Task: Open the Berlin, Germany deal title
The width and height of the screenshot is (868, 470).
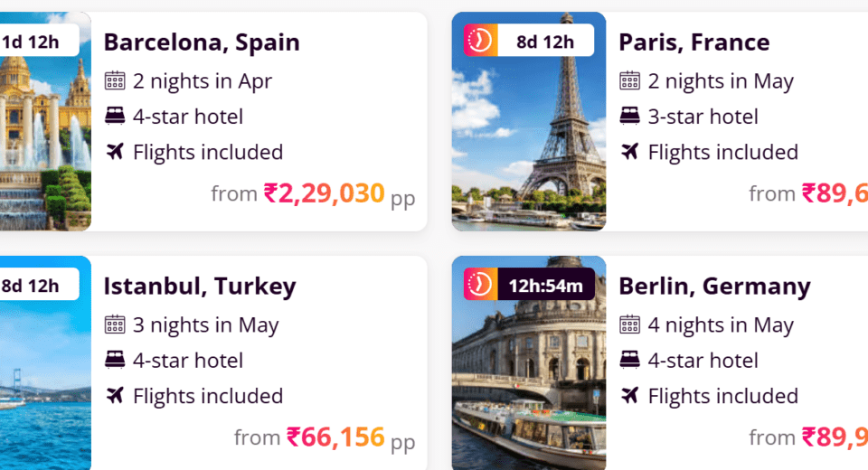Action: pos(714,287)
